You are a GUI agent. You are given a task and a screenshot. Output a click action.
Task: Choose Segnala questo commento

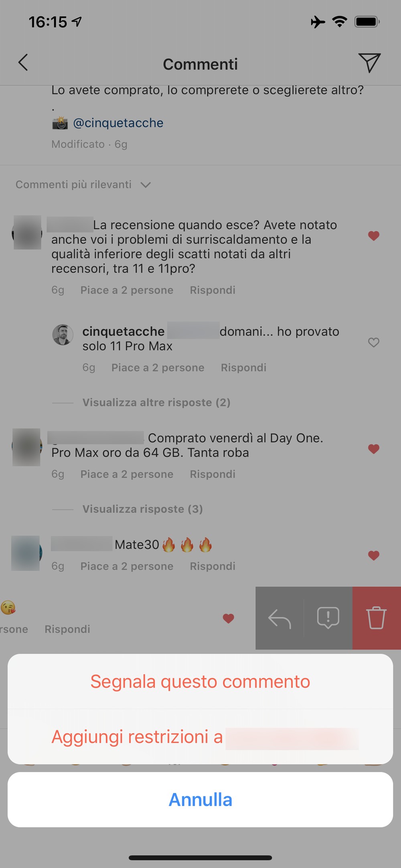coord(200,681)
